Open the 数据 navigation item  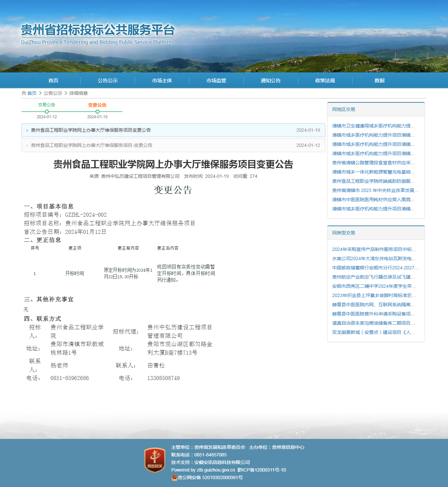click(x=379, y=81)
